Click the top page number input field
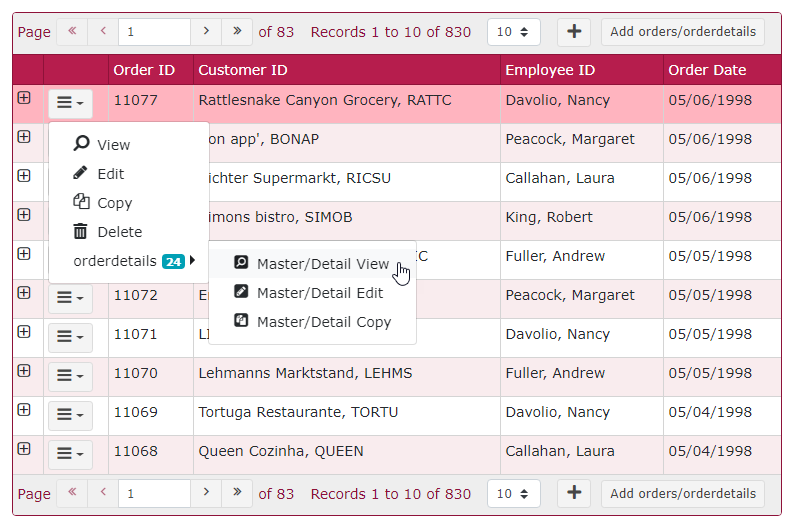 point(154,32)
